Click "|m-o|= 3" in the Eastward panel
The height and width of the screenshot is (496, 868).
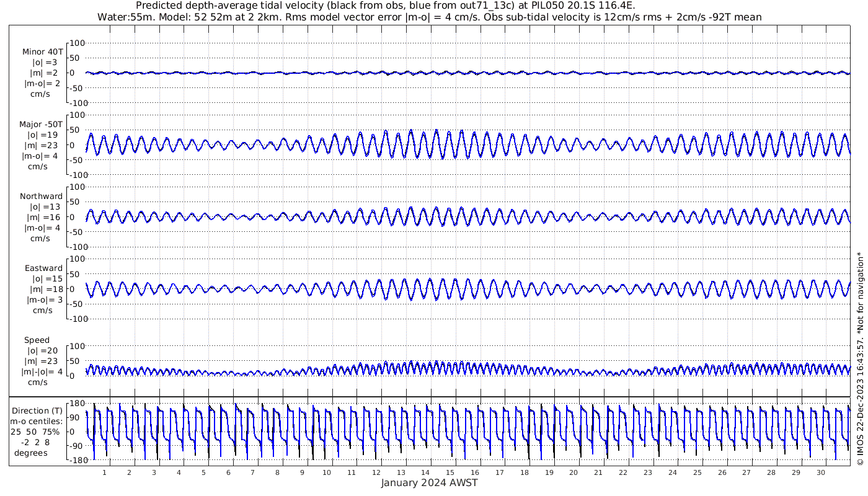[43, 300]
